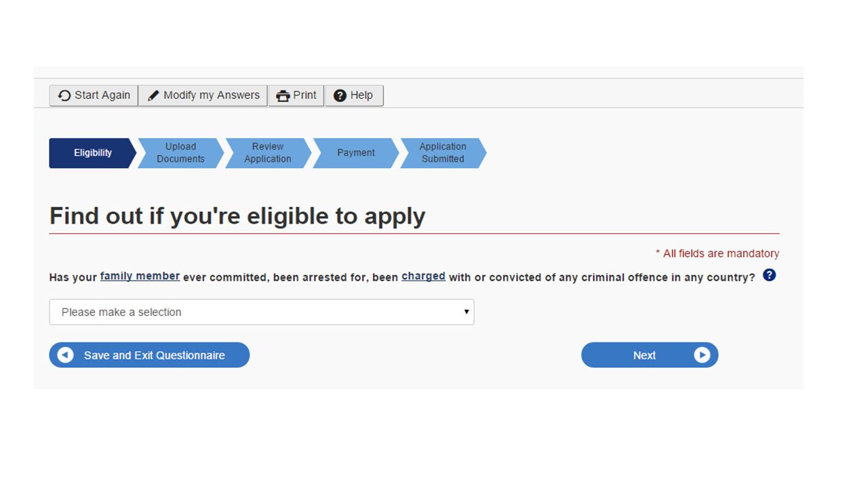
Task: Open the blue help tooltip beside the question
Action: click(x=769, y=275)
